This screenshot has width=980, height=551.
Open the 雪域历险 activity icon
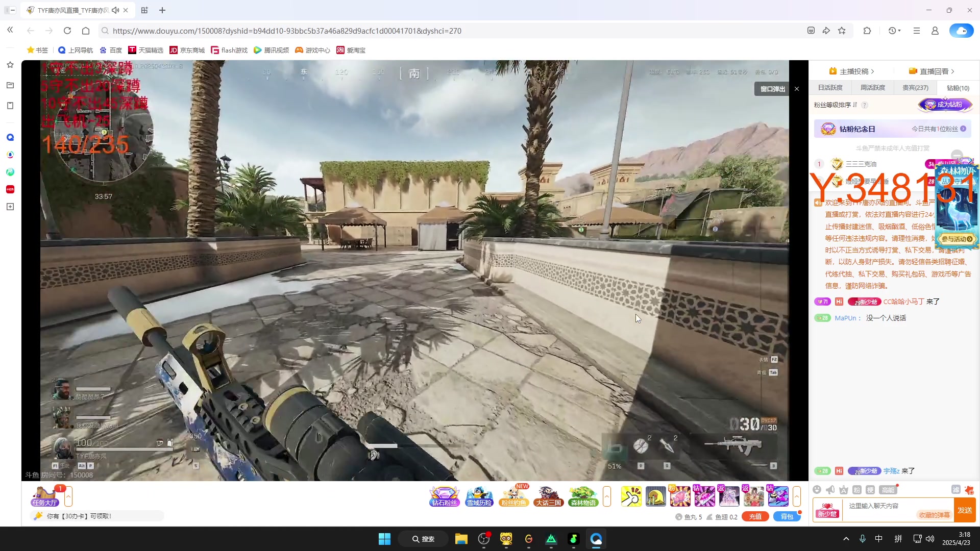[479, 496]
